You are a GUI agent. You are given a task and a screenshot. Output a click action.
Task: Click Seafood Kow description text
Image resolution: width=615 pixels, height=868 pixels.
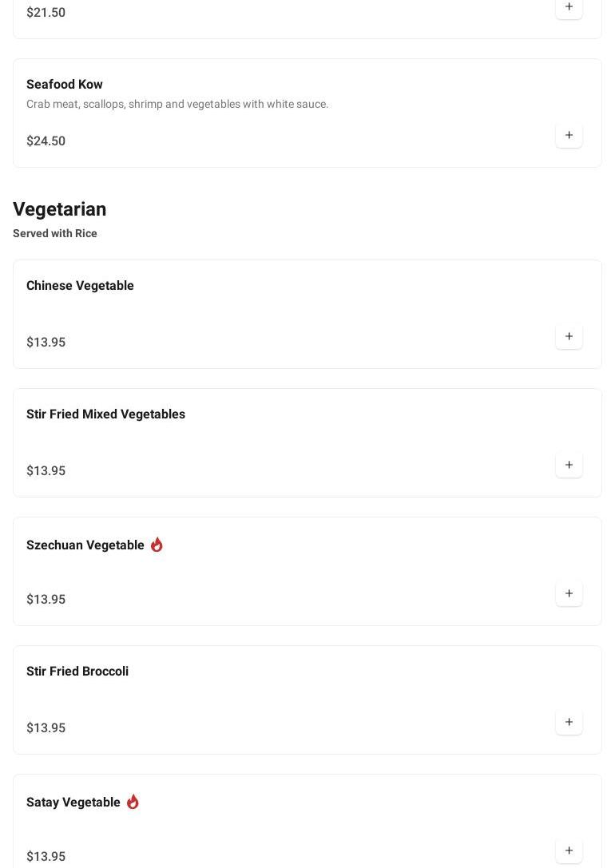[177, 104]
